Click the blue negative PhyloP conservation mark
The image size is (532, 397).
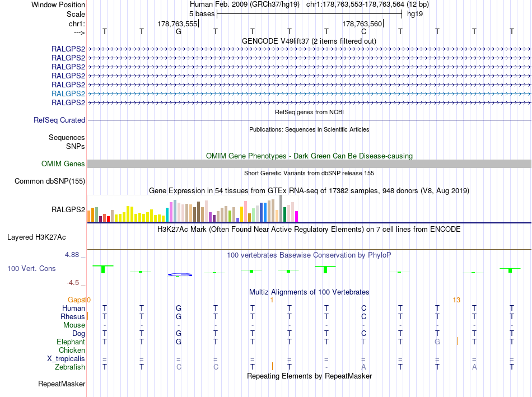180,274
